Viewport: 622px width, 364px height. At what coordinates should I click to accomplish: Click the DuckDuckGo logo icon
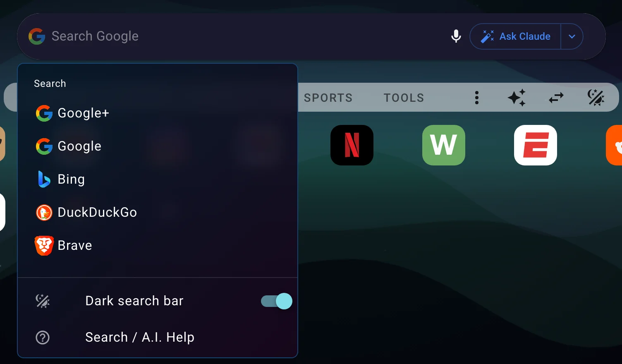tap(44, 213)
